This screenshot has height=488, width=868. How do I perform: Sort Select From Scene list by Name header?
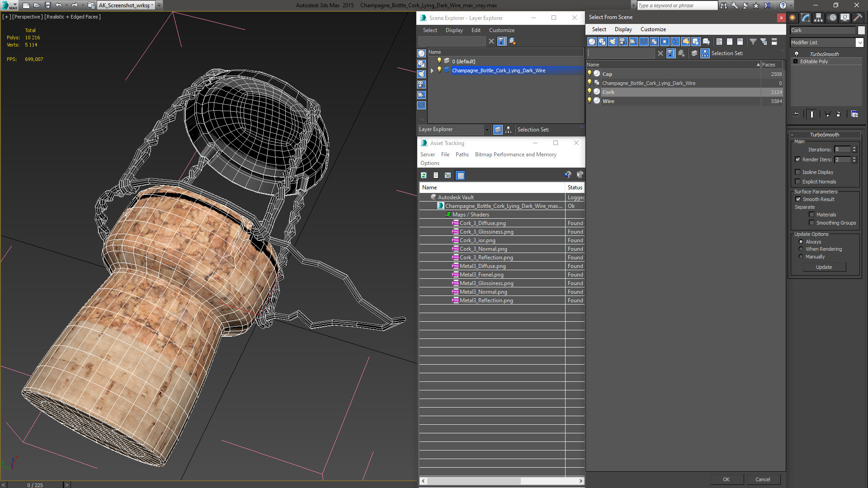click(673, 65)
